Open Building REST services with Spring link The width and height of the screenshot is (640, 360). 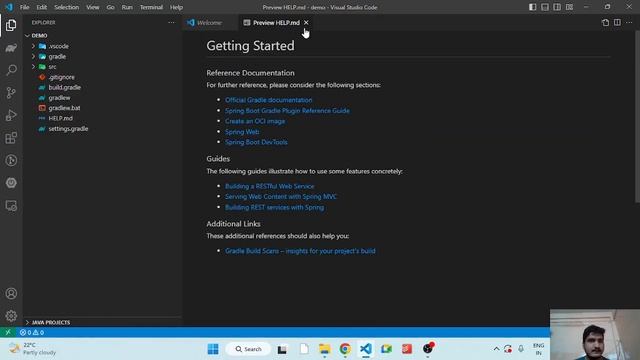click(274, 207)
